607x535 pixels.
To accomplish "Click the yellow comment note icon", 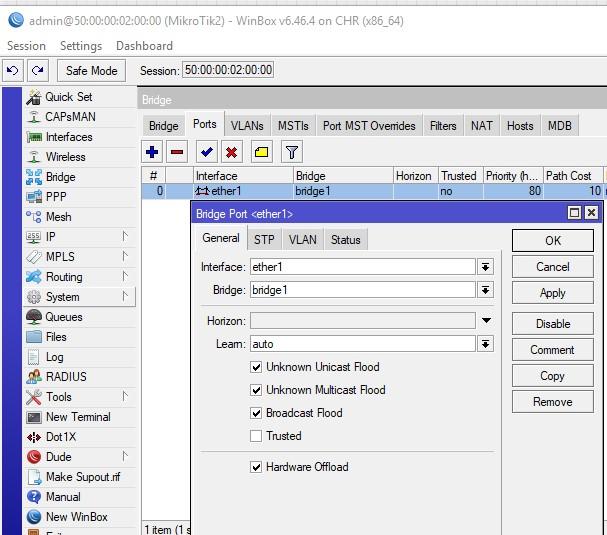I will coord(261,152).
